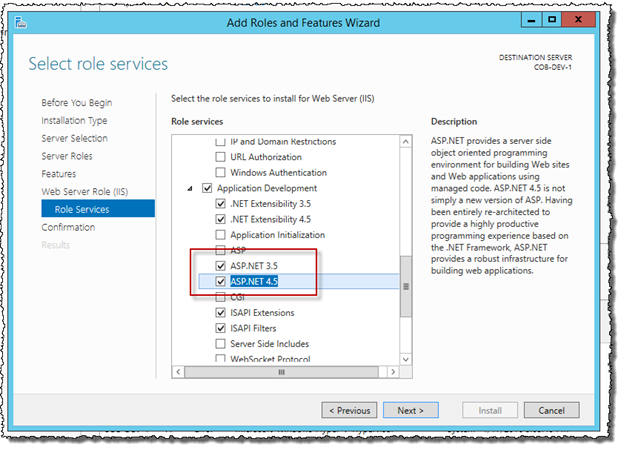Viewport: 624px width, 453px height.
Task: Enable the Application Initialization checkbox
Action: tap(220, 234)
